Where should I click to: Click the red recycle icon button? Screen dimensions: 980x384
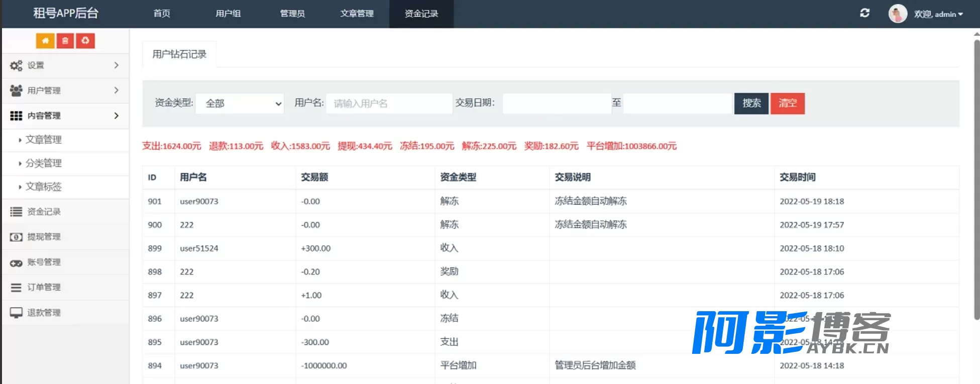85,41
